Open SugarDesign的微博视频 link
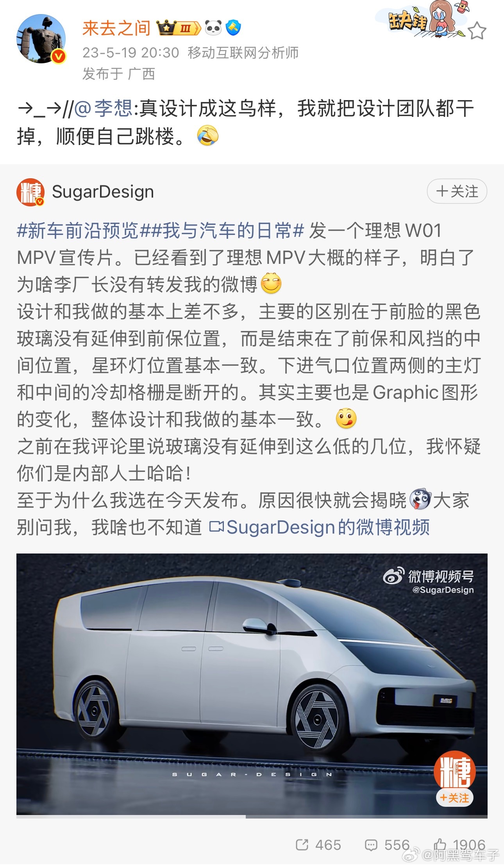This screenshot has height=867, width=504. 320,527
